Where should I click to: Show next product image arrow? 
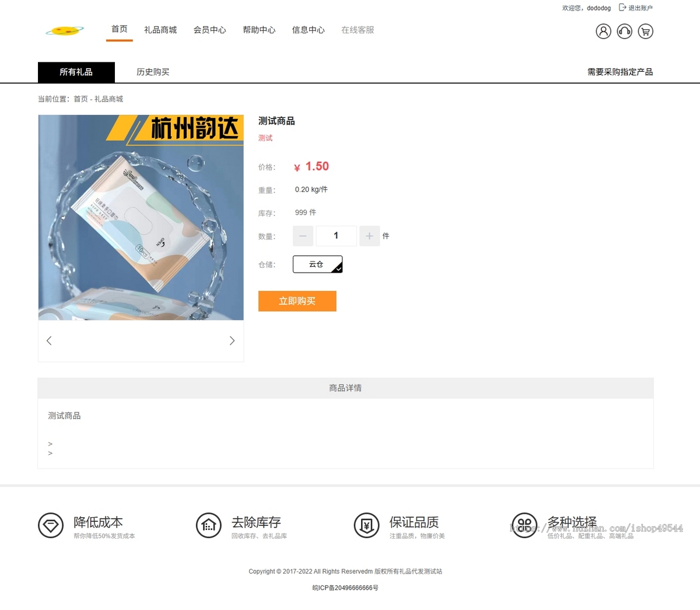tap(232, 340)
